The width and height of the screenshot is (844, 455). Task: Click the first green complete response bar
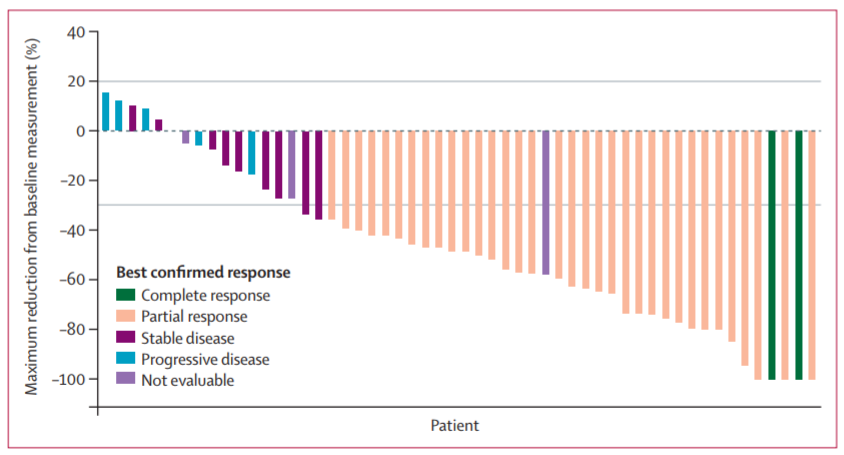click(772, 254)
